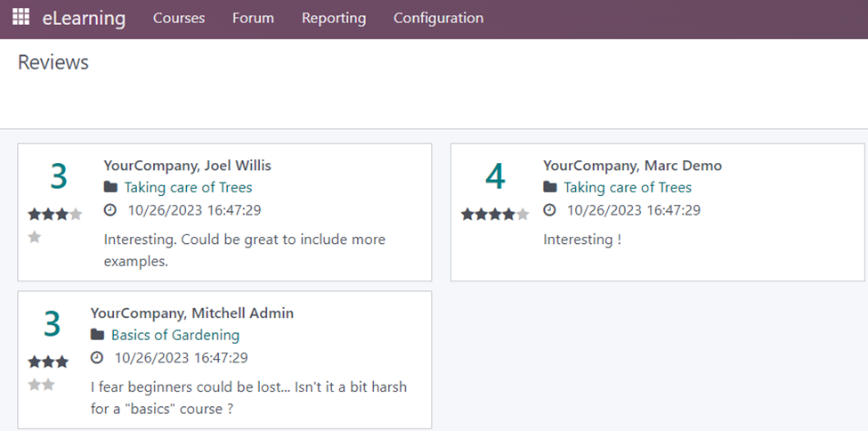Viewport: 868px width, 431px height.
Task: Open Taking care of Trees in Marc's review
Action: [628, 187]
